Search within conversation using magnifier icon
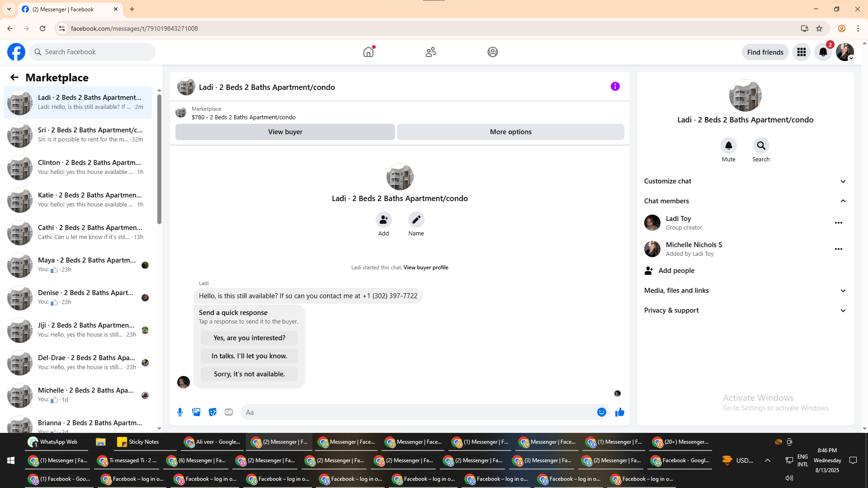This screenshot has height=488, width=868. coord(761,145)
